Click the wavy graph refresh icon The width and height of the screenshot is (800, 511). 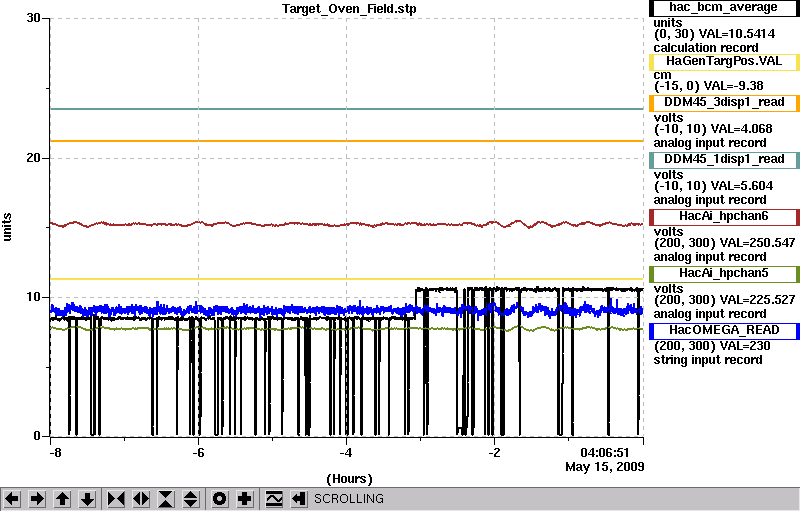[x=274, y=499]
